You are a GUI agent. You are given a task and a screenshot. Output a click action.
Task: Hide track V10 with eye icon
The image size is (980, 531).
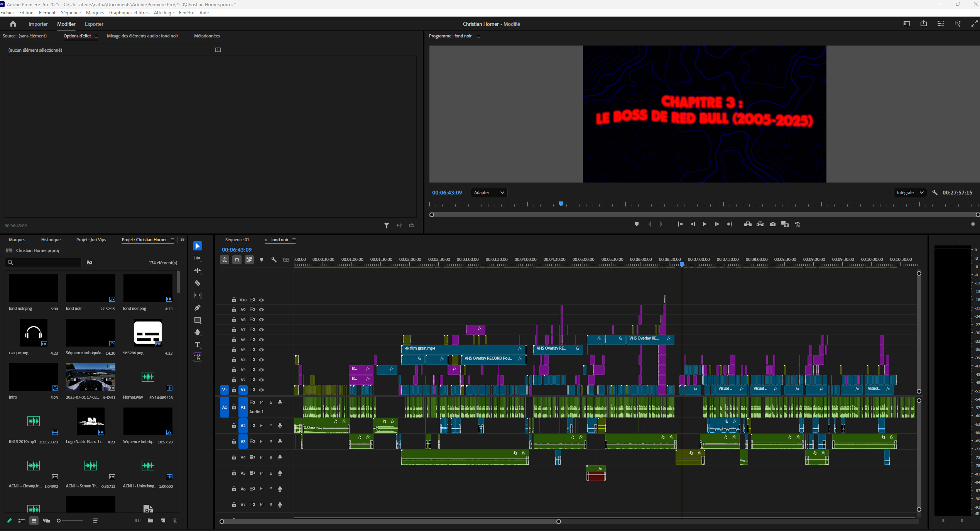tap(262, 300)
